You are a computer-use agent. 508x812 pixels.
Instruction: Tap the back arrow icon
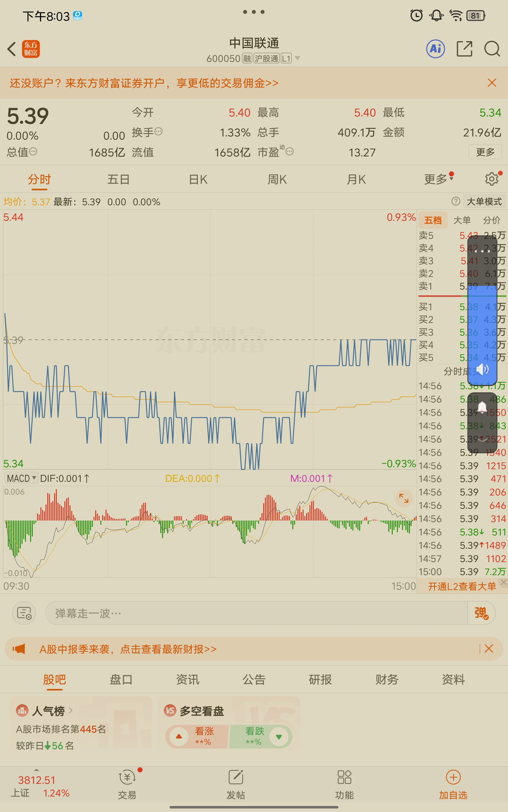coord(12,49)
